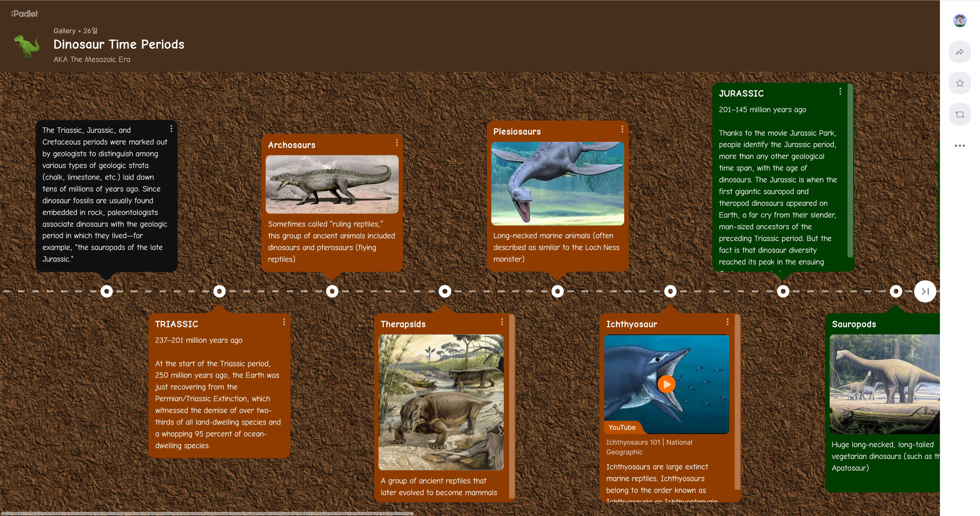Image resolution: width=980 pixels, height=516 pixels.
Task: Click the Dinosaur Time Periods title
Action: (x=119, y=44)
